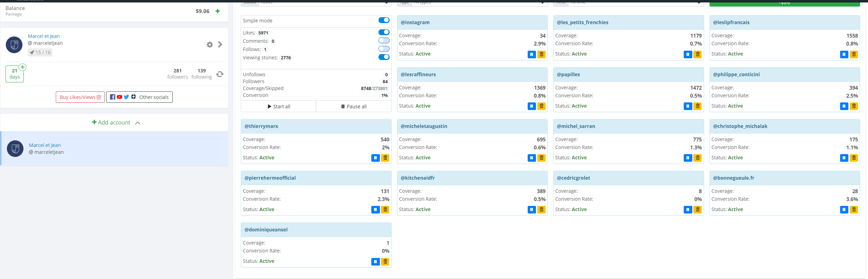Viewport: 868px width, 279px height.
Task: Pause all targets
Action: point(354,107)
